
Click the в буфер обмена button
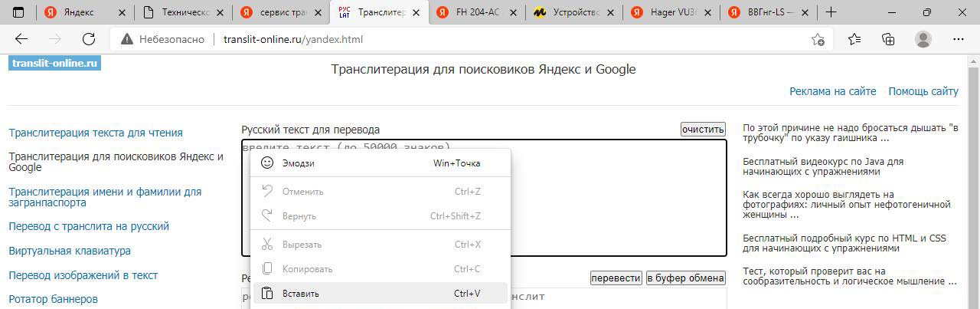(685, 278)
